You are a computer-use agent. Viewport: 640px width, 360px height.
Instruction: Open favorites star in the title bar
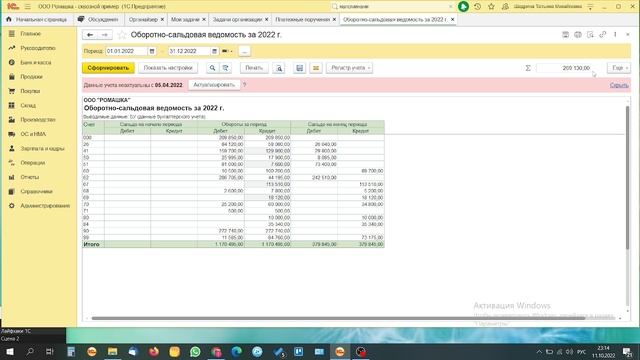(x=491, y=7)
